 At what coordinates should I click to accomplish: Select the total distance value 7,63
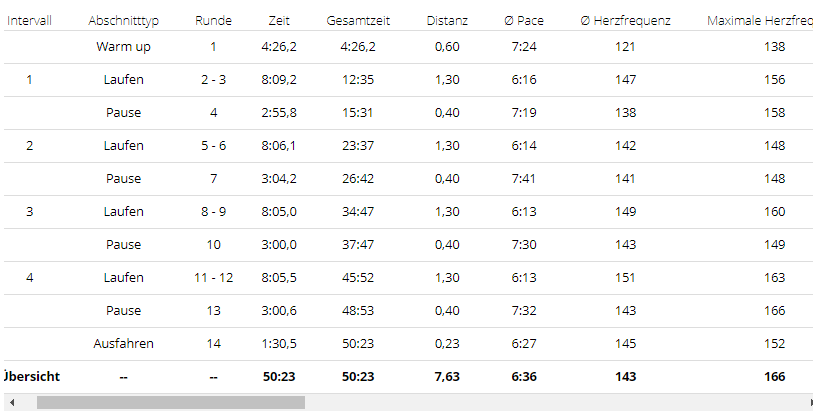pos(447,377)
